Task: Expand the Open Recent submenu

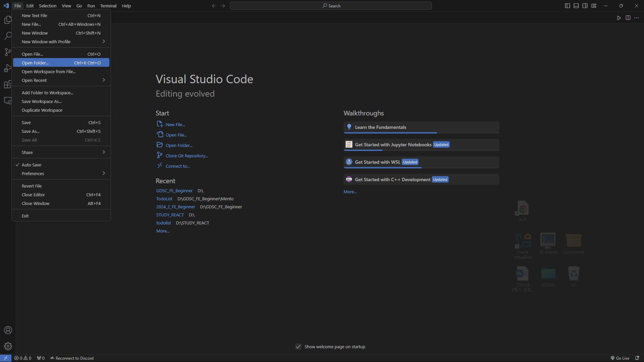Action: (x=34, y=80)
